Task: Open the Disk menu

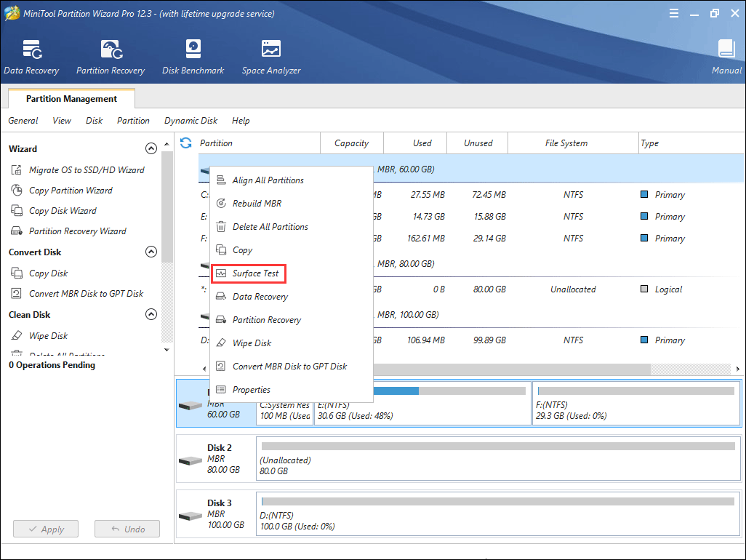Action: click(x=95, y=121)
